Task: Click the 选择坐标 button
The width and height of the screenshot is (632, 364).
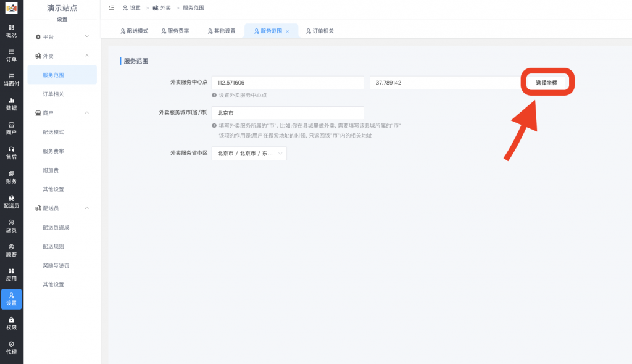Action: coord(547,82)
